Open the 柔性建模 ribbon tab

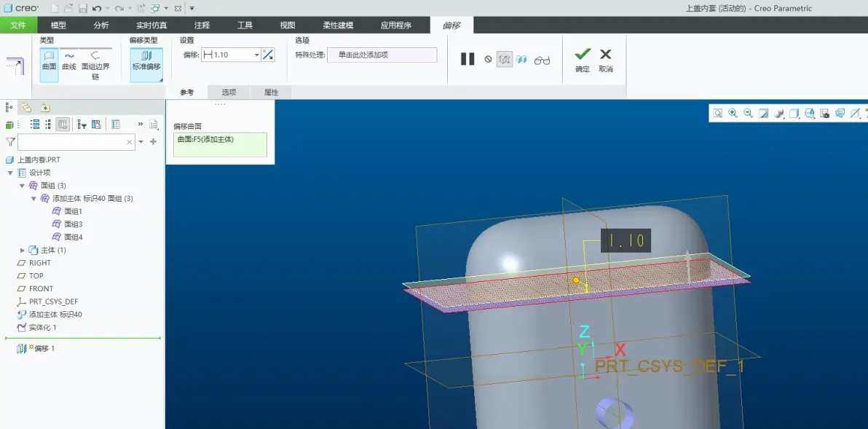(338, 25)
